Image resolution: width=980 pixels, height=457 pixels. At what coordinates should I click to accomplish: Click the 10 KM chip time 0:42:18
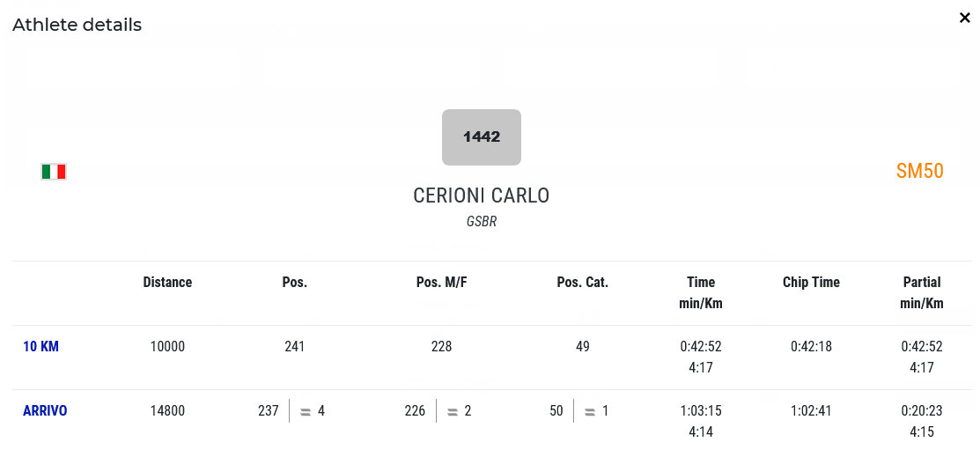pyautogui.click(x=811, y=347)
